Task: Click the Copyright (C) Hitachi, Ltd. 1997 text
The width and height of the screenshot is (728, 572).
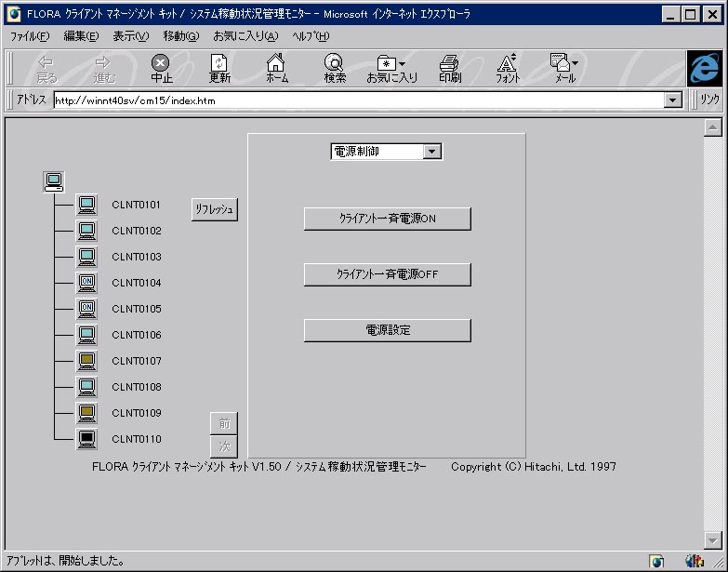Action: [534, 467]
